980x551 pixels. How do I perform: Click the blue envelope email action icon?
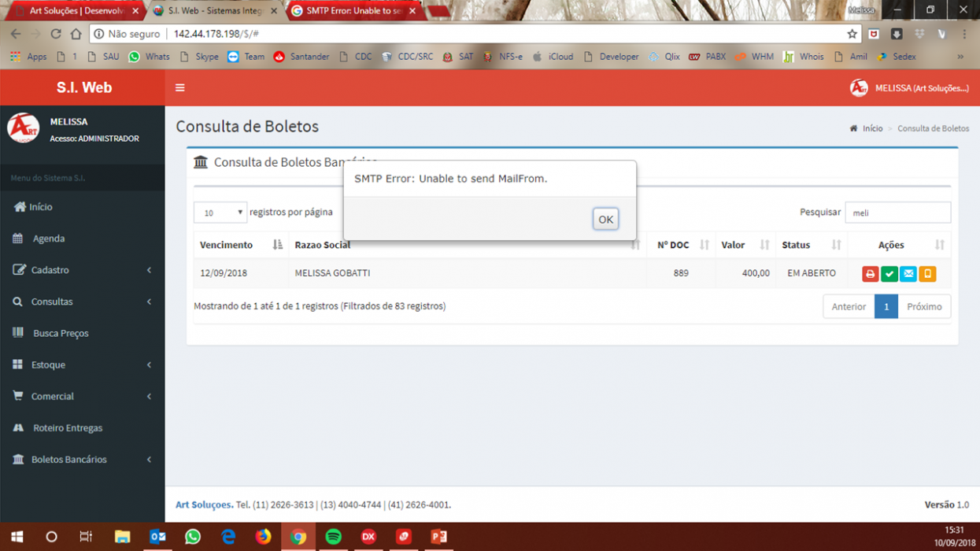click(x=908, y=273)
